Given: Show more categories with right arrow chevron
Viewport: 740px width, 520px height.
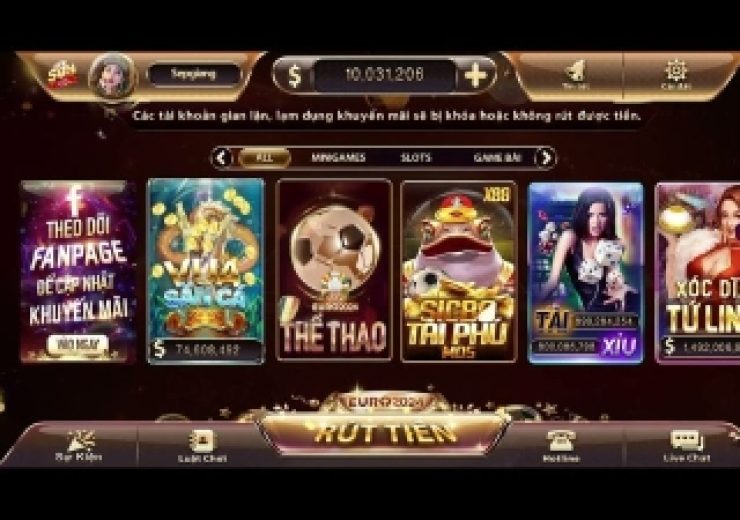Looking at the screenshot, I should (546, 158).
